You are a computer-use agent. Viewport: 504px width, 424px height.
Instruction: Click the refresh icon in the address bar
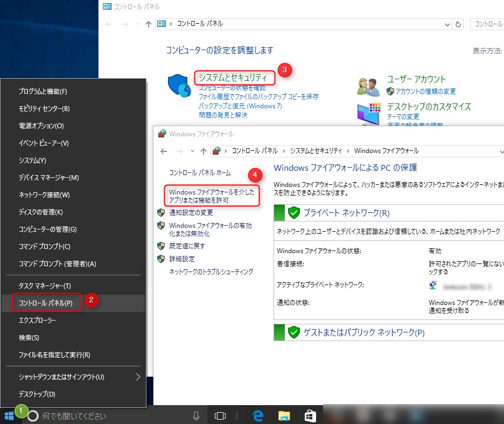(x=457, y=24)
